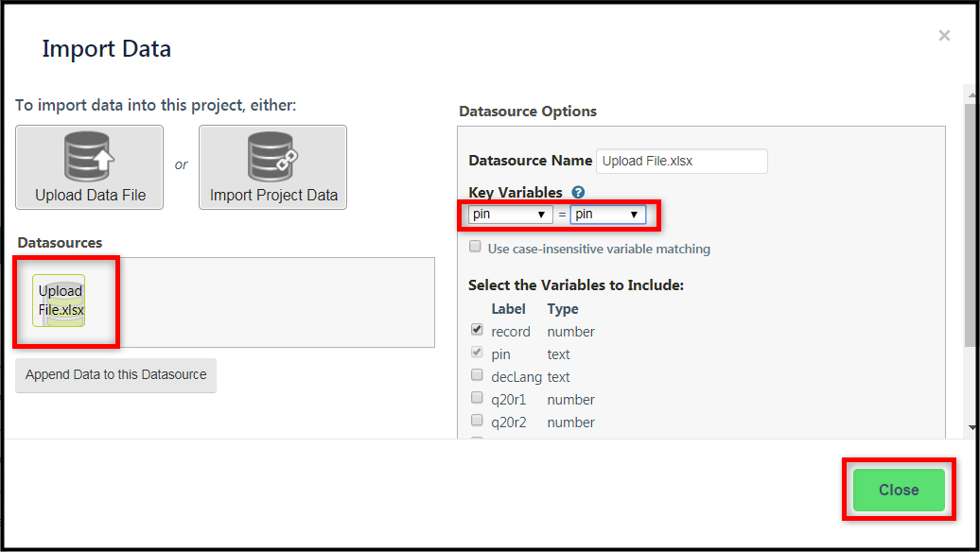Screen dimensions: 980x552
Task: Click the Import Project Data link icon
Action: pos(272,157)
